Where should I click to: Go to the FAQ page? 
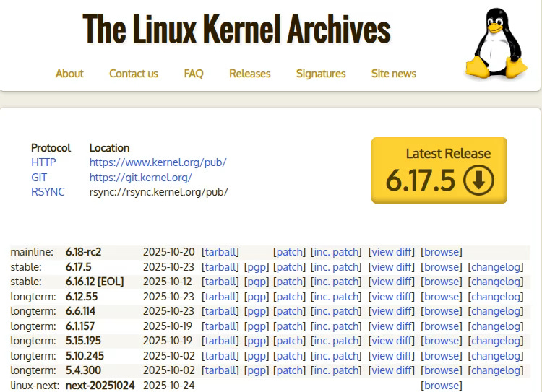click(194, 74)
